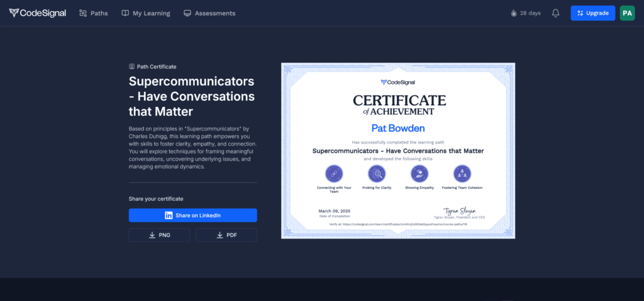The height and width of the screenshot is (301, 644).
Task: Click the Supercommunicators page heading
Action: [192, 96]
